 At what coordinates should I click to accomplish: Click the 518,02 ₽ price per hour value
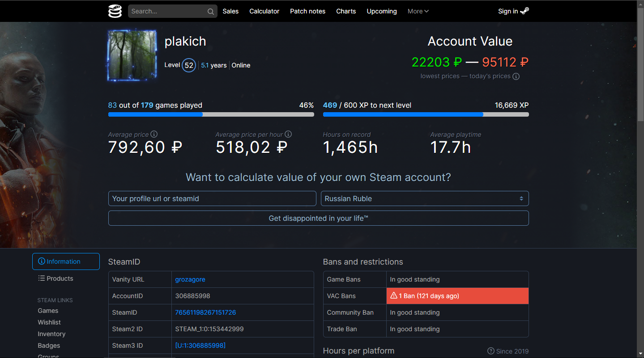pyautogui.click(x=252, y=147)
